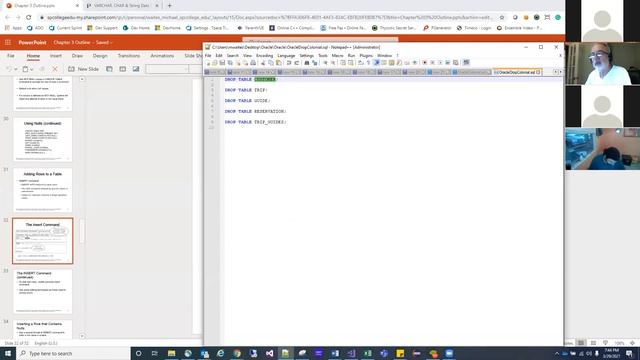This screenshot has height=360, width=640.
Task: Click DROP TABLE TRIP_GUIDES line
Action: point(256,122)
